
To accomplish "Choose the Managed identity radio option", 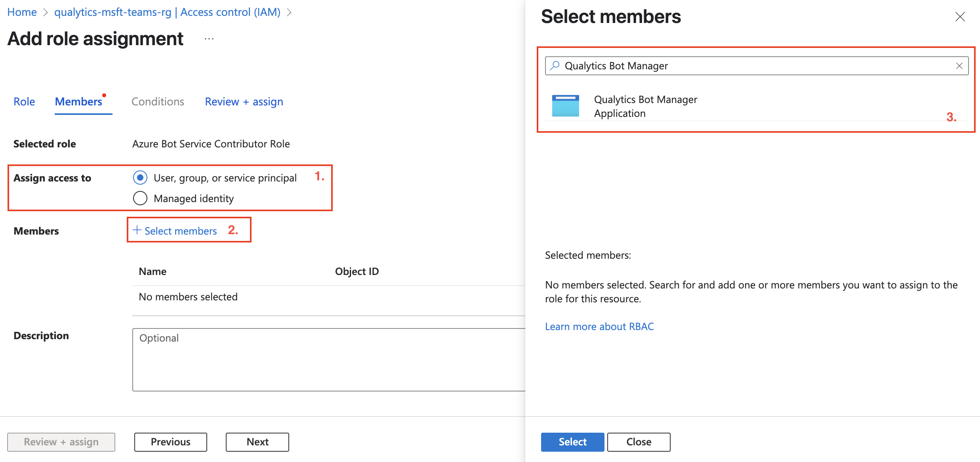I will tap(140, 198).
